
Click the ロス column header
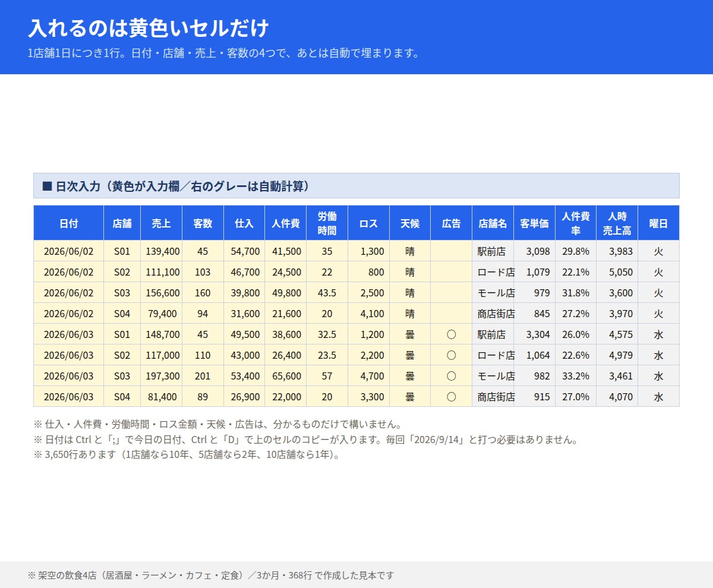coord(368,223)
